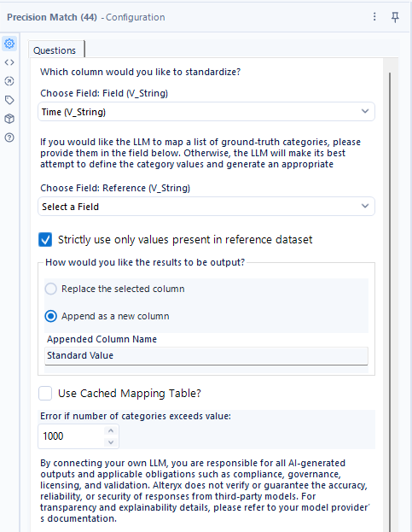Viewport: 412px width, 532px height.
Task: Open the Select a Field reference dropdown
Action: [x=206, y=207]
